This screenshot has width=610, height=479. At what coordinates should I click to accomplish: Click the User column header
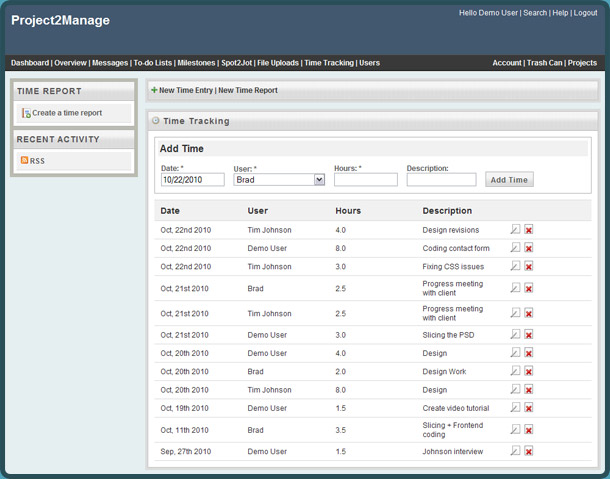point(258,211)
